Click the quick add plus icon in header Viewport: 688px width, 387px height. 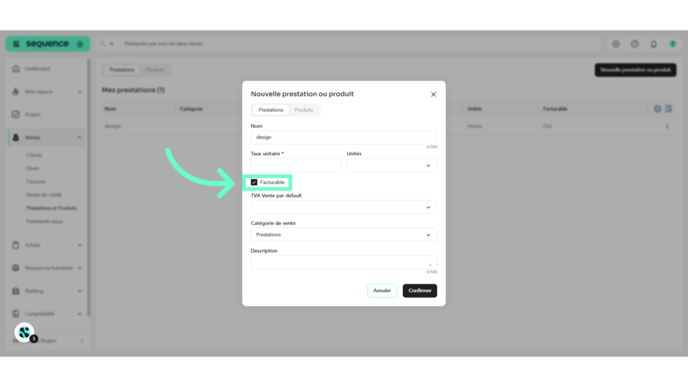coord(616,44)
